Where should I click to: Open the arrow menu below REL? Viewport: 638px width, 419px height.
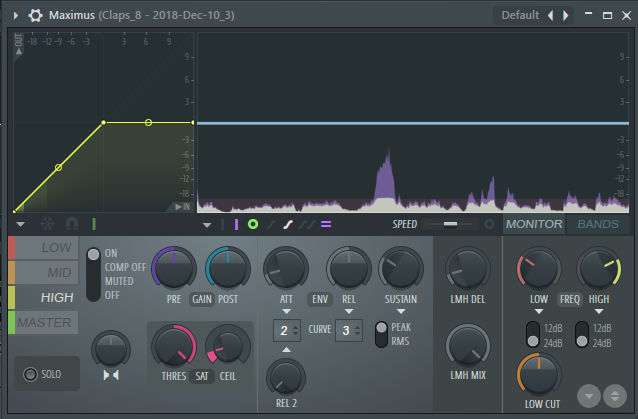(349, 311)
